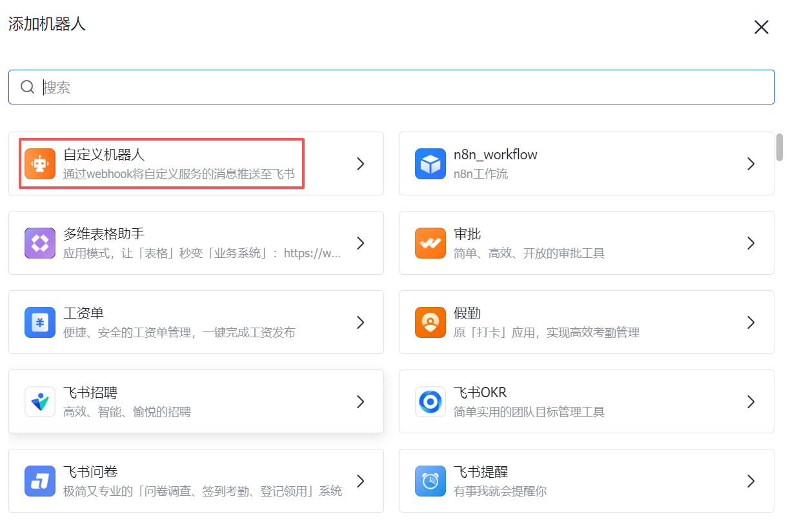
Task: Select the 飞书提醒 title text
Action: [x=481, y=472]
